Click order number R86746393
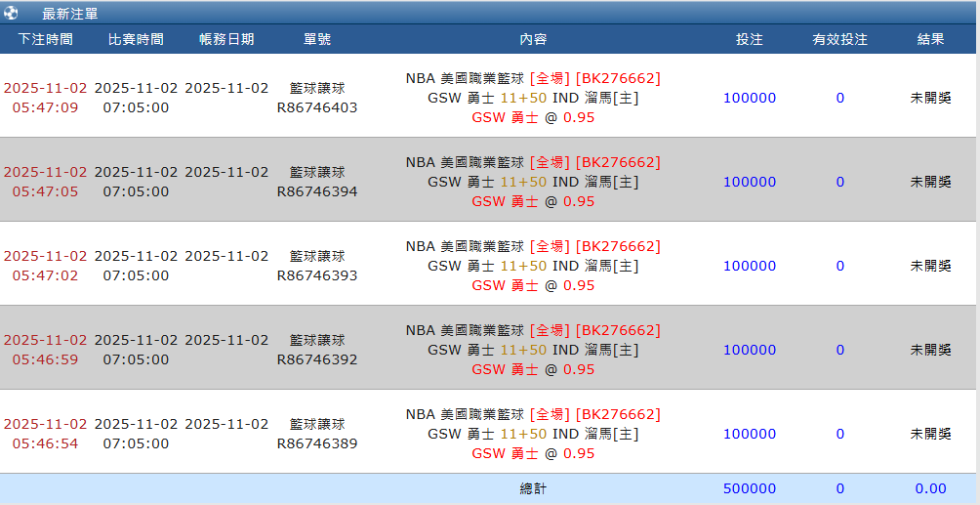Viewport: 980px width, 505px height. coord(317,275)
